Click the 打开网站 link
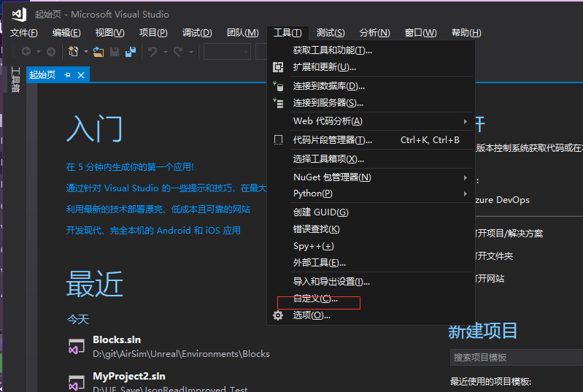The height and width of the screenshot is (392, 583). 490,279
